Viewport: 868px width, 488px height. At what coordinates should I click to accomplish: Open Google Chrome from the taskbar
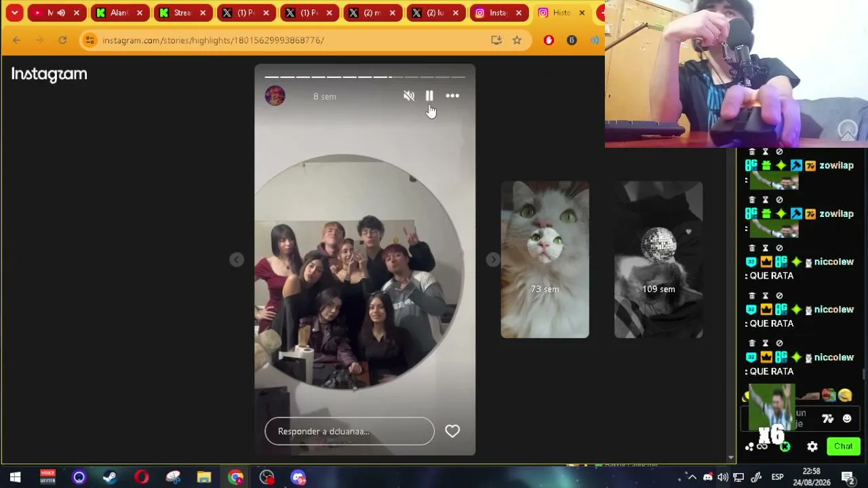235,477
